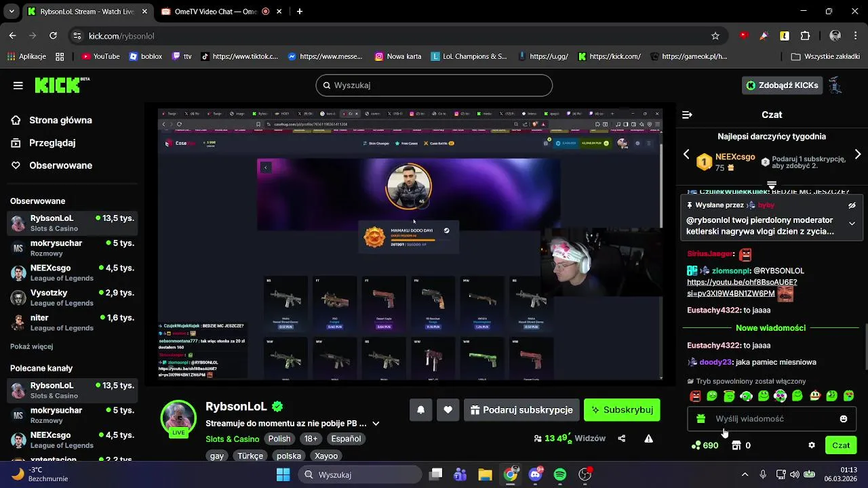Expand the pinned message chevron
The width and height of the screenshot is (868, 488).
click(x=852, y=224)
